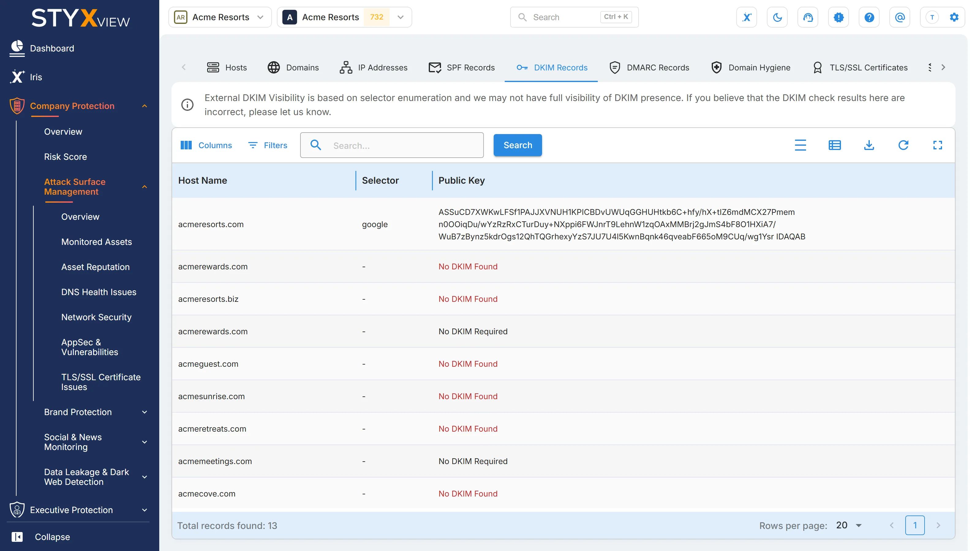This screenshot has width=980, height=551.
Task: Collapse the Company Protection section
Action: 145,106
